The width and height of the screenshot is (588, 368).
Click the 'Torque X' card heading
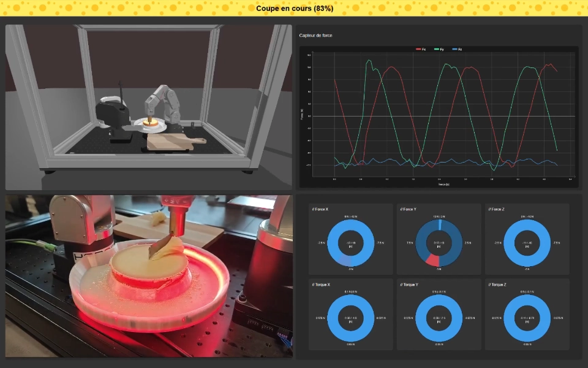point(321,285)
